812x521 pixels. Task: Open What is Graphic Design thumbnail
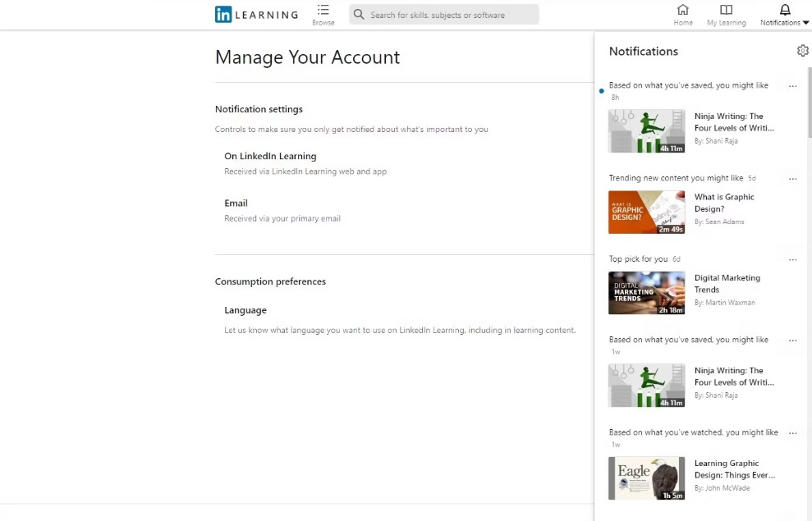tap(646, 213)
